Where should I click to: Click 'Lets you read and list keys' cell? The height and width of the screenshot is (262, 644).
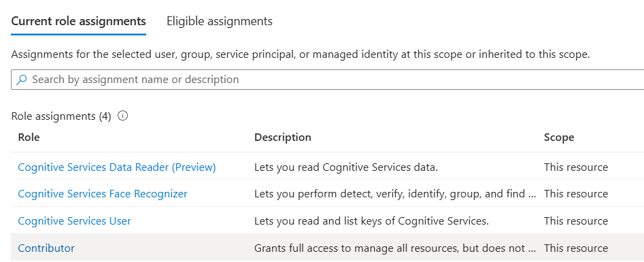pos(371,221)
